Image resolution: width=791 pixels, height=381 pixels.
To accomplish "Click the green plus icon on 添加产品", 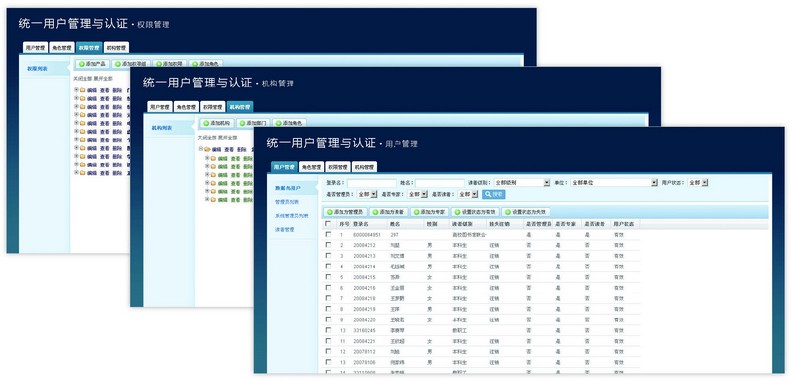I will tap(81, 64).
